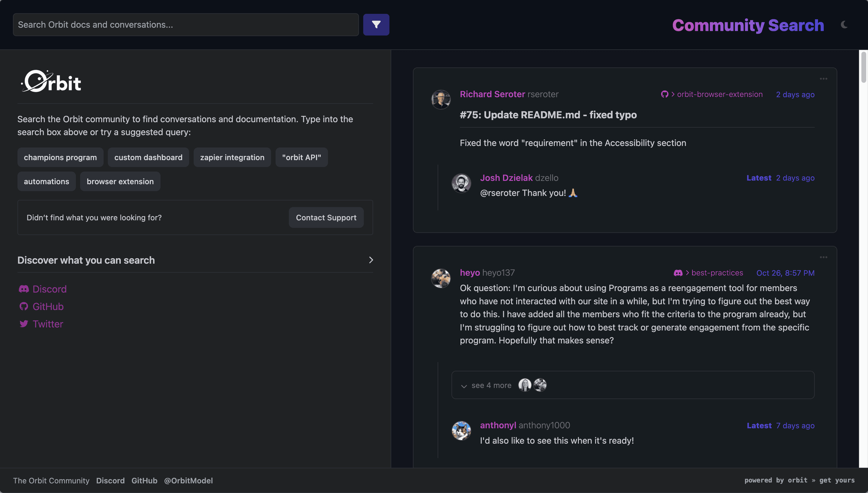Expand Discover what you can search
This screenshot has width=868, height=493.
click(x=195, y=260)
